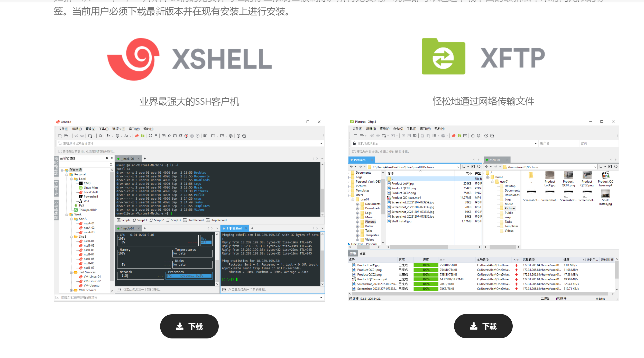The width and height of the screenshot is (644, 358).
Task: Open the Xshell host address bar dropdown arrow
Action: coord(321,144)
